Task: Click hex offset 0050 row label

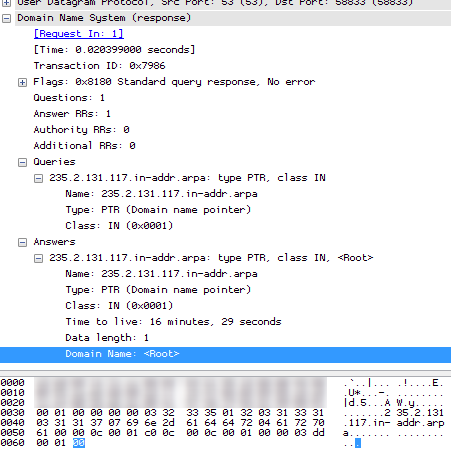Action: click(12, 433)
